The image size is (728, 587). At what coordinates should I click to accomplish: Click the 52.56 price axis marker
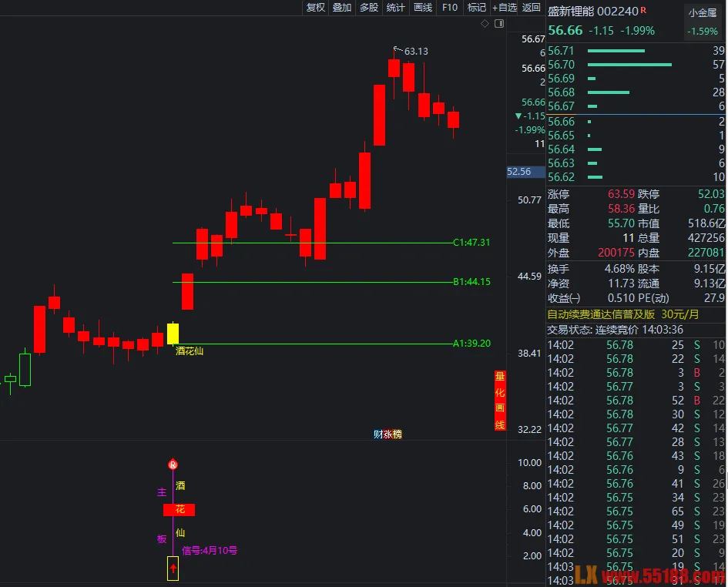(x=525, y=172)
